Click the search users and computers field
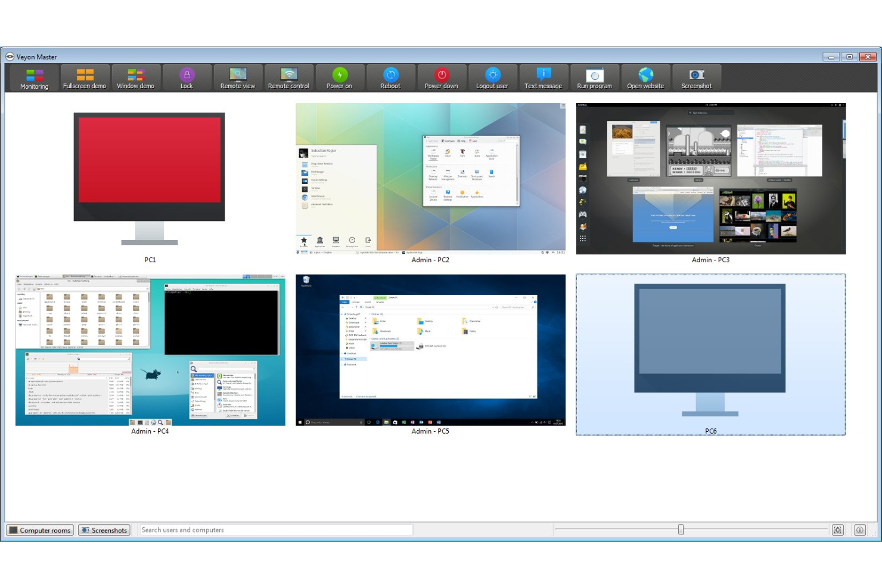 (x=275, y=530)
